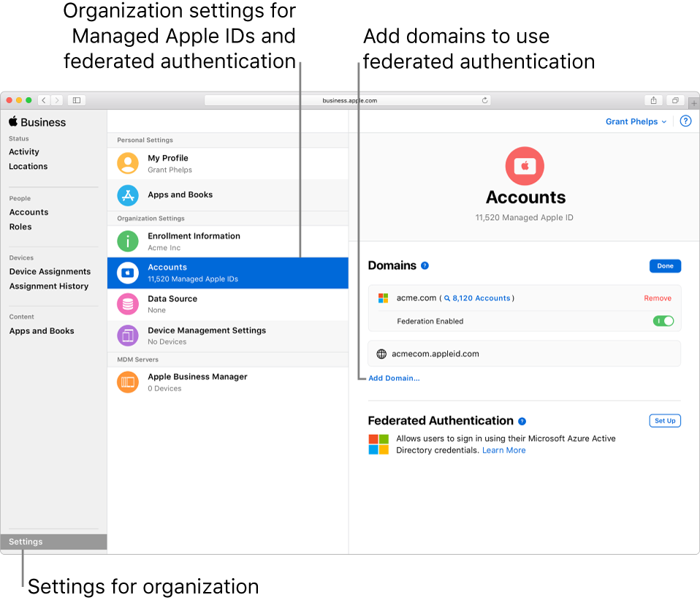Open Activity in the sidebar
The width and height of the screenshot is (700, 603).
(24, 152)
